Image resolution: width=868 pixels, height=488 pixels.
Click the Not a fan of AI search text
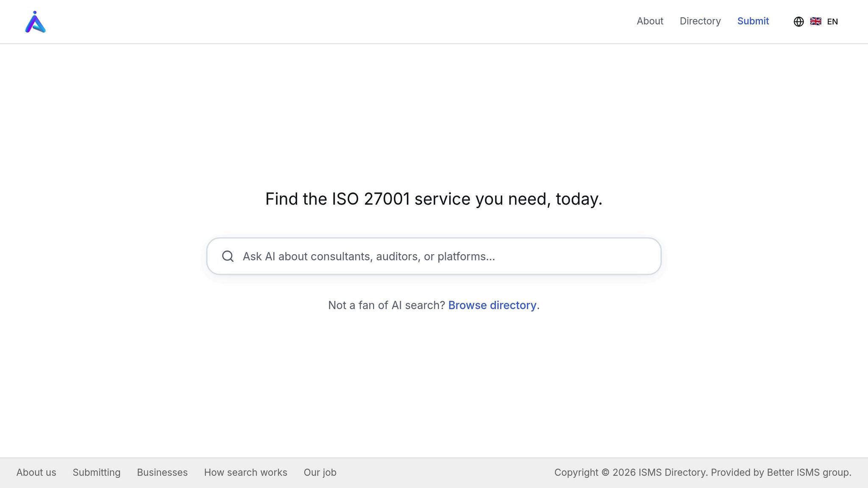386,305
